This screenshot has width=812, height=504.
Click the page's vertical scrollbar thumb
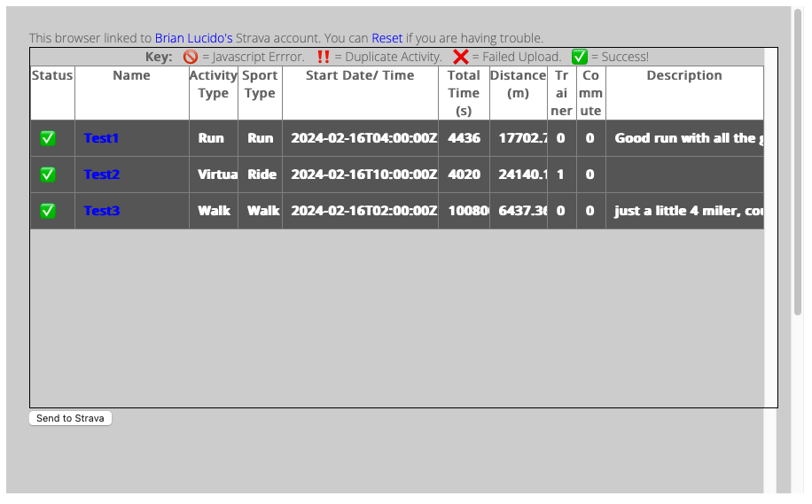point(798,161)
